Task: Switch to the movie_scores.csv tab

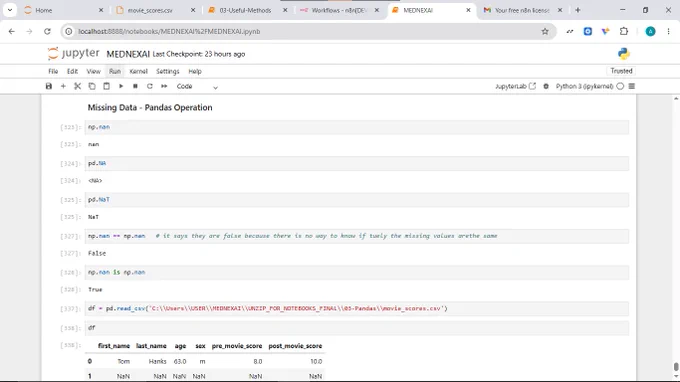Action: [150, 10]
